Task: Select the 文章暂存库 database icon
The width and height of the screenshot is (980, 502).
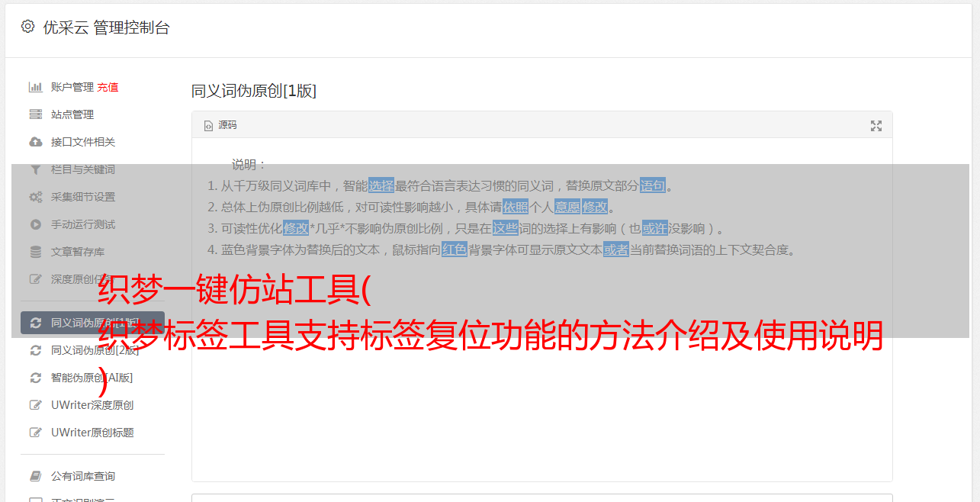Action: (x=35, y=252)
